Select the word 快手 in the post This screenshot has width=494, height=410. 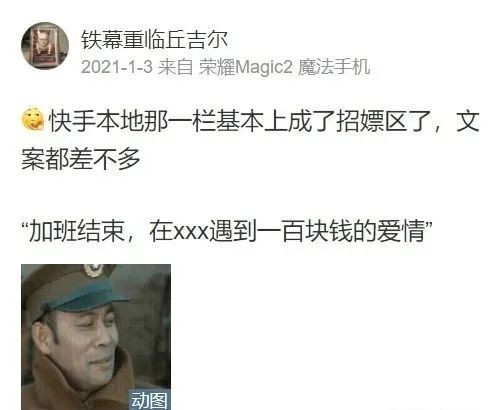coord(71,122)
